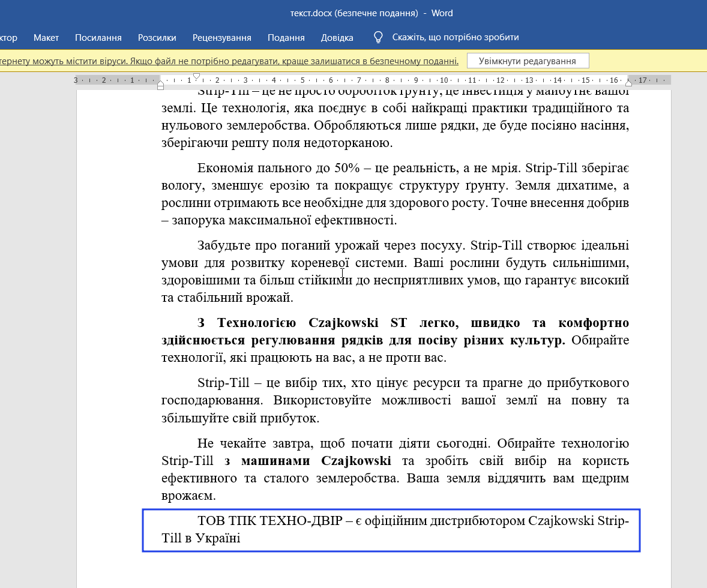Click the words 'Економія пального до 50%'

pyautogui.click(x=278, y=168)
